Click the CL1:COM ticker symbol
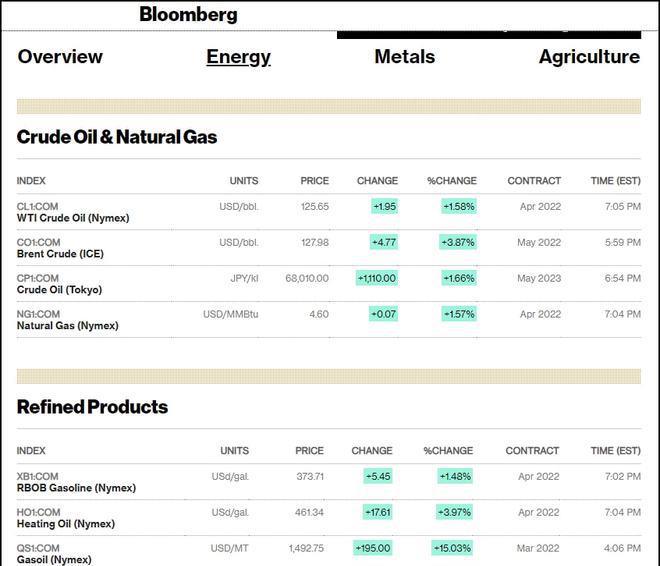The height and width of the screenshot is (566, 660). click(x=37, y=206)
